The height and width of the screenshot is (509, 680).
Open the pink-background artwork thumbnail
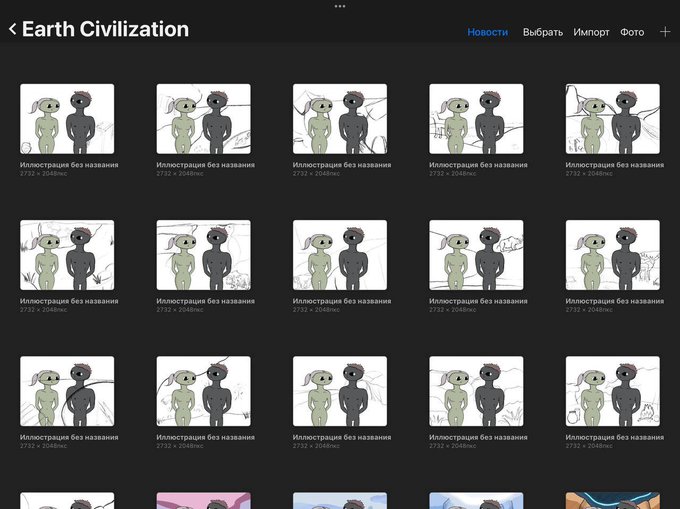click(203, 500)
